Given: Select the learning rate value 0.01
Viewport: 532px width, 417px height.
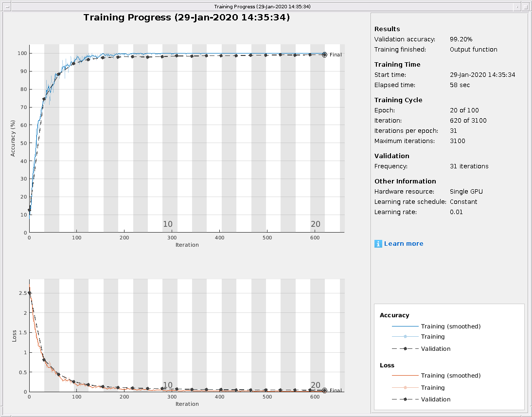Looking at the screenshot, I should [456, 212].
